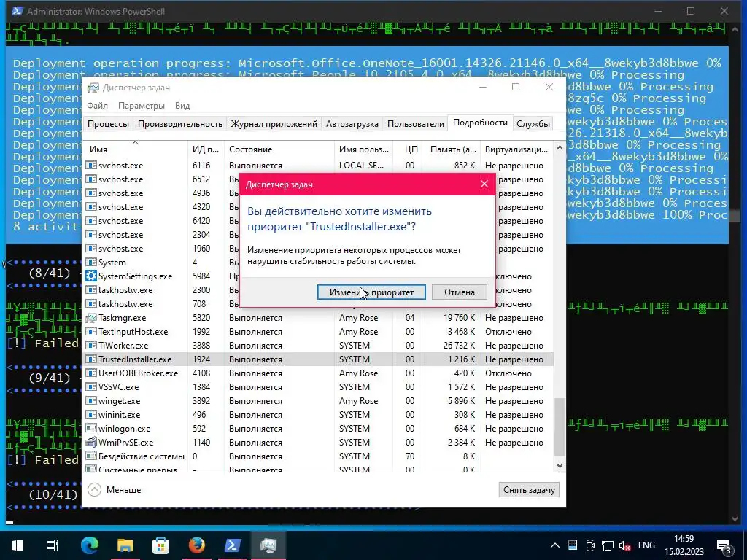Click Task Manager vertical scrollbar thumb
The width and height of the screenshot is (747, 560).
pos(560,427)
